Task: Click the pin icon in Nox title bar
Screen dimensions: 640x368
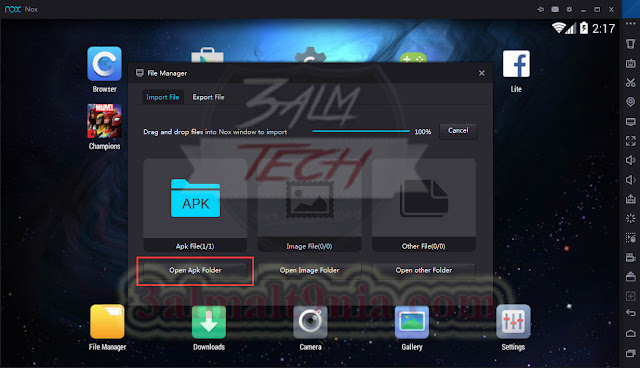Action: click(541, 9)
